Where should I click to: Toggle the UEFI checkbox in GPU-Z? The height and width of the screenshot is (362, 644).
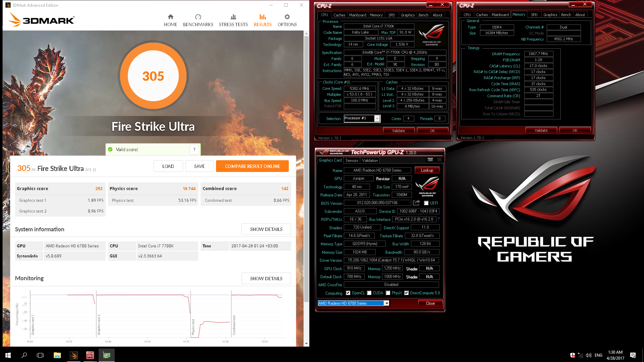pyautogui.click(x=426, y=203)
